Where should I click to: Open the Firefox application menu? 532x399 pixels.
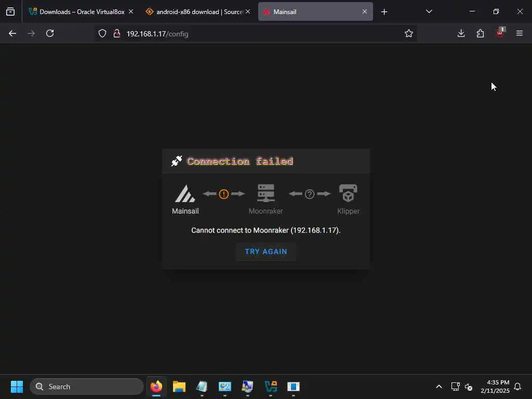520,33
